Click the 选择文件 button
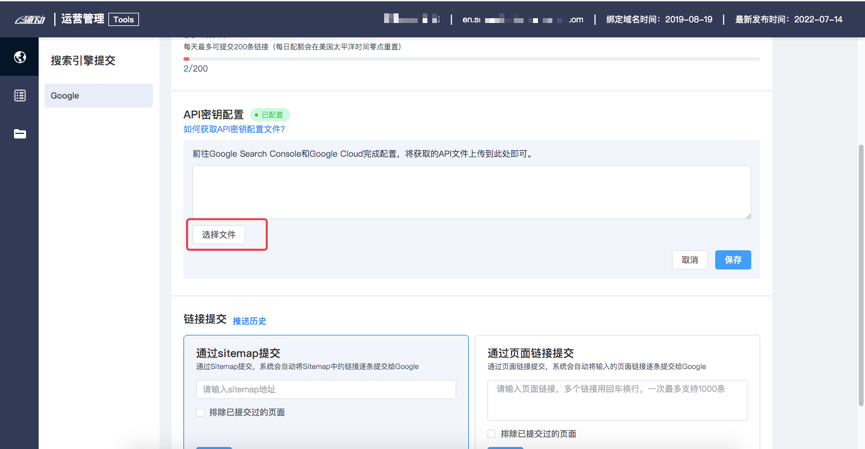The image size is (865, 449). (219, 235)
